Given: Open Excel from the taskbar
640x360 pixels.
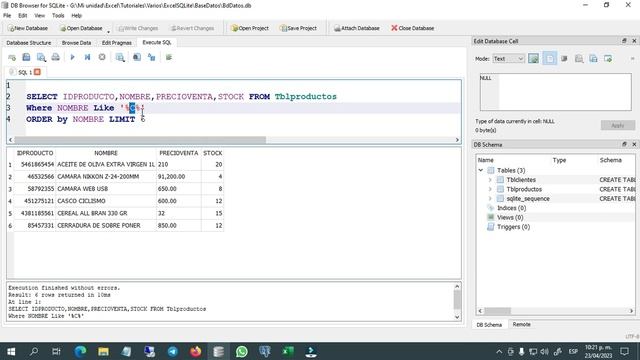Looking at the screenshot, I should (x=288, y=351).
